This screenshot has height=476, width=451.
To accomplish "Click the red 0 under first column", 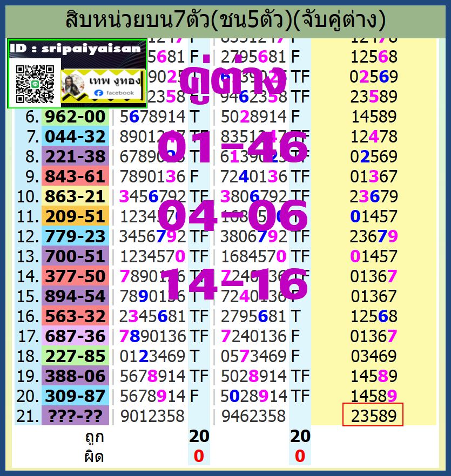I will pos(199,457).
